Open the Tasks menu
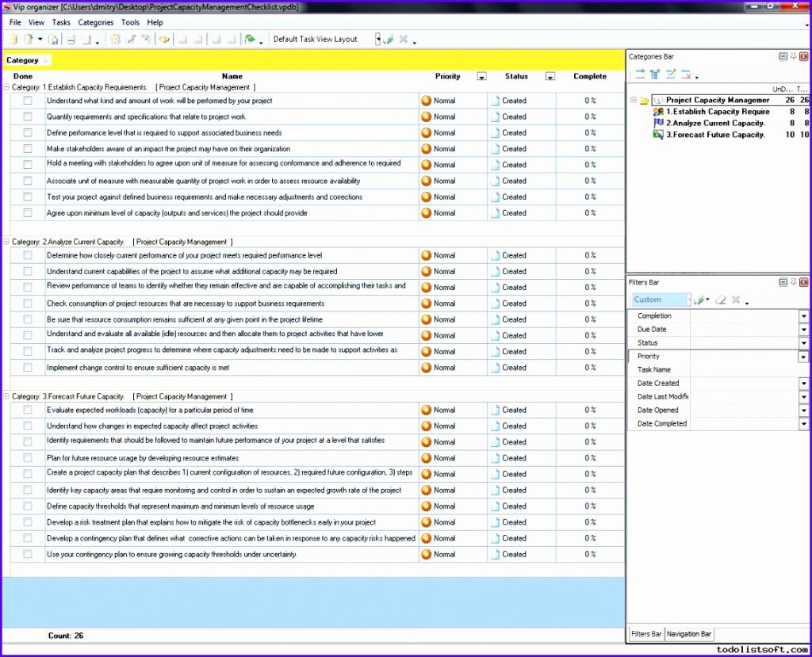 pos(60,22)
